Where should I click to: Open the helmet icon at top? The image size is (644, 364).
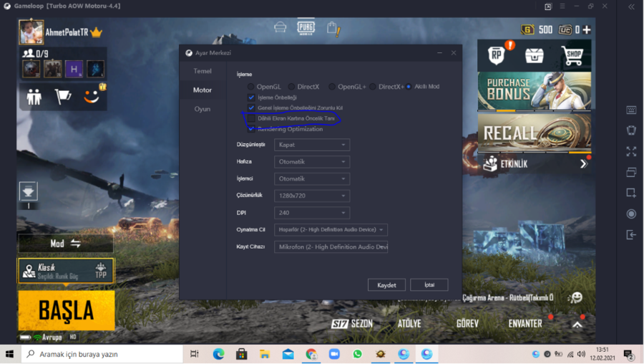280,27
